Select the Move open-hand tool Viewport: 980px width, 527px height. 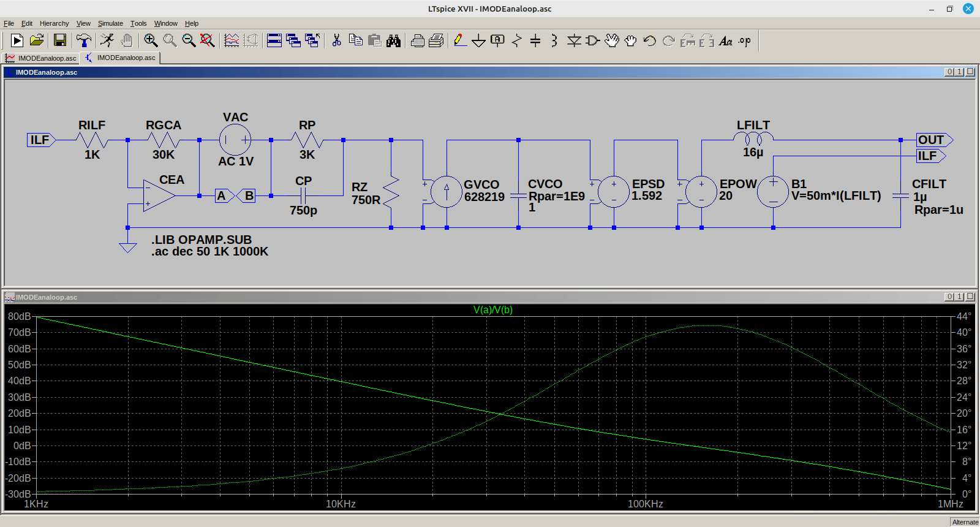(612, 40)
